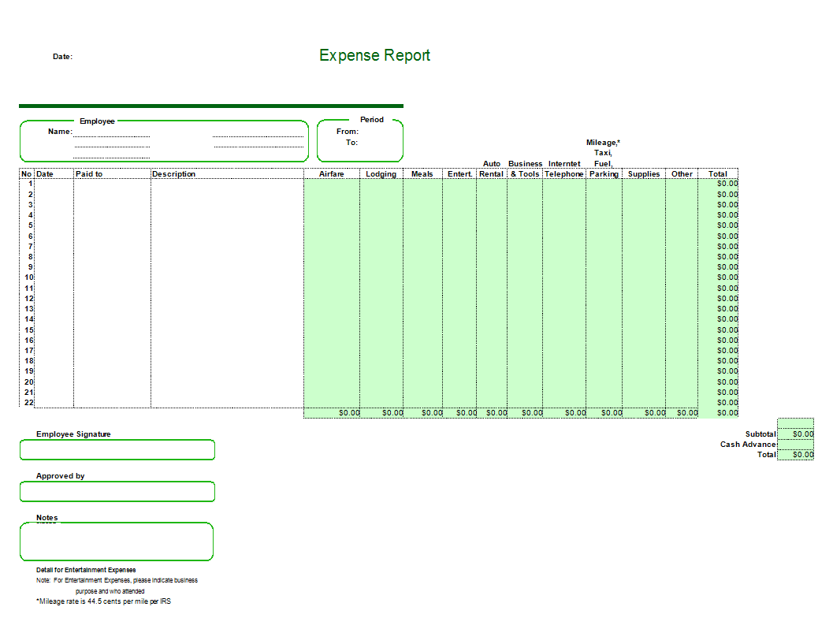Screen dimensions: 833x644
Task: Select the Supplies column header
Action: (644, 173)
